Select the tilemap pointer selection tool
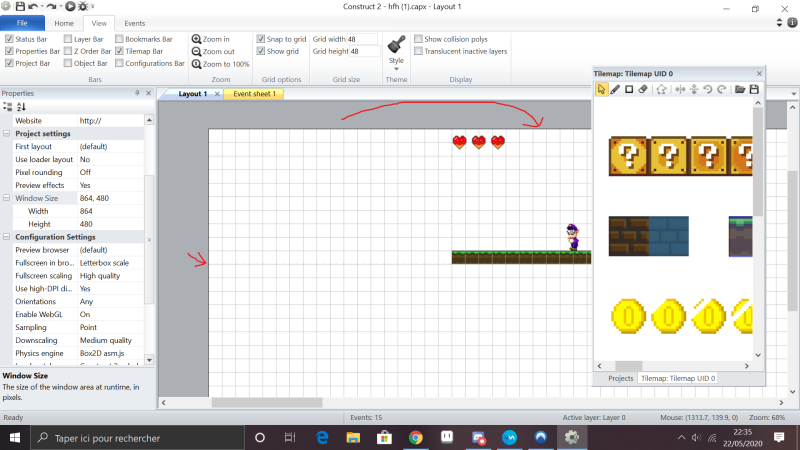The height and width of the screenshot is (450, 800). click(601, 89)
